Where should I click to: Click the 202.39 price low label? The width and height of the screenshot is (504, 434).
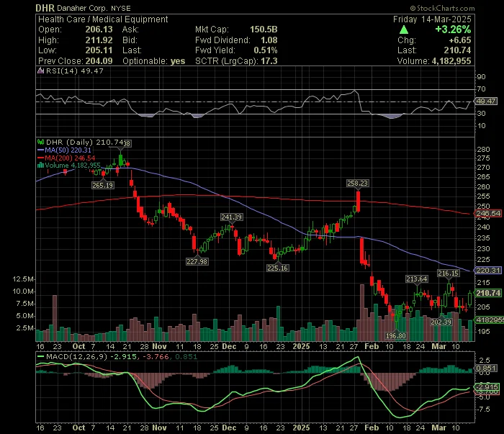441,322
